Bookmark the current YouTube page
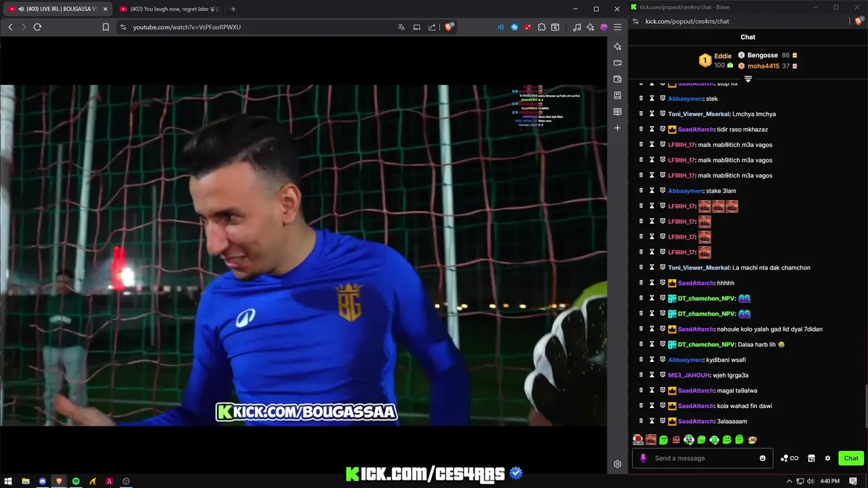Image resolution: width=868 pixels, height=488 pixels. pyautogui.click(x=106, y=27)
